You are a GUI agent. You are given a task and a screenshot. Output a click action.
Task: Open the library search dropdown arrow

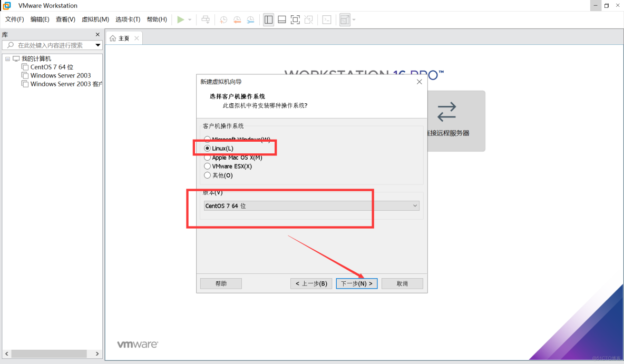[98, 45]
